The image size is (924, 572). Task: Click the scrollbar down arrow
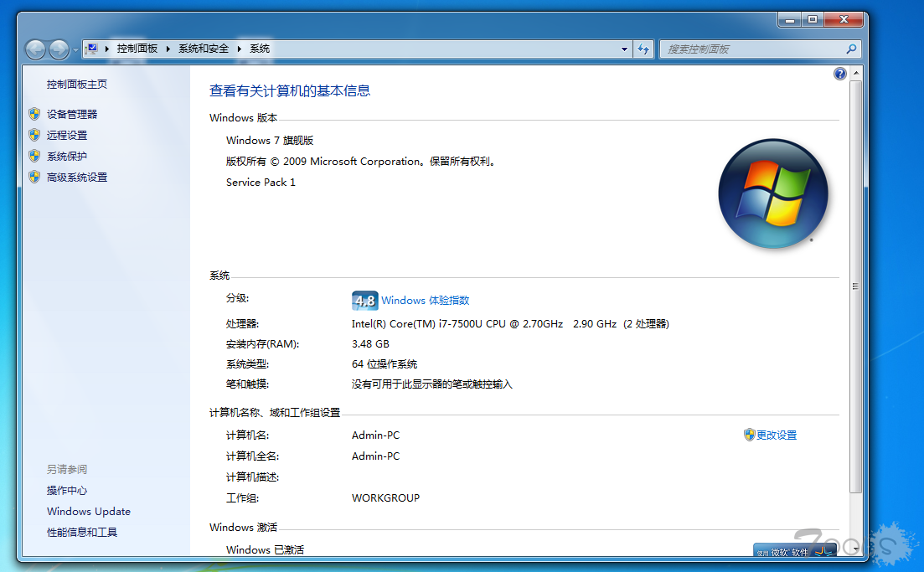pyautogui.click(x=855, y=549)
